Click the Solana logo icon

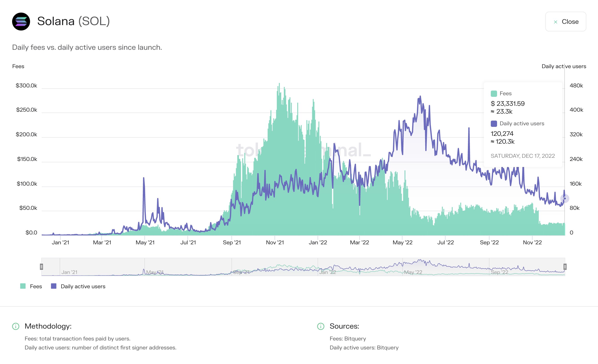tap(21, 22)
